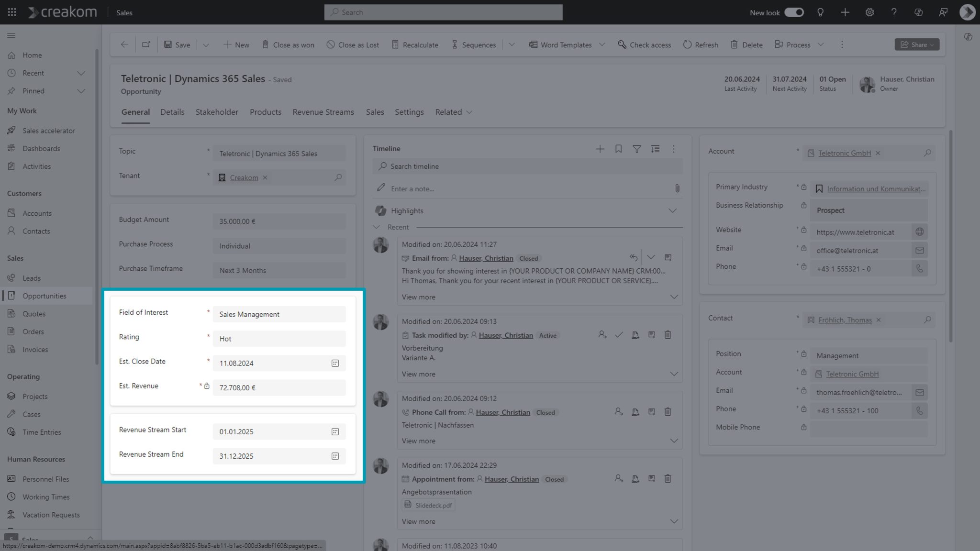Viewport: 980px width, 551px height.
Task: Click Close as won
Action: point(288,44)
